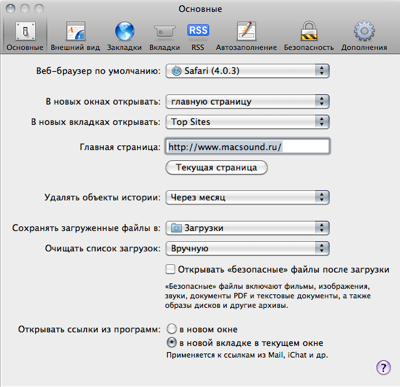400x387 pixels.
Task: Click the «Главная страница:» label
Action: 120,147
